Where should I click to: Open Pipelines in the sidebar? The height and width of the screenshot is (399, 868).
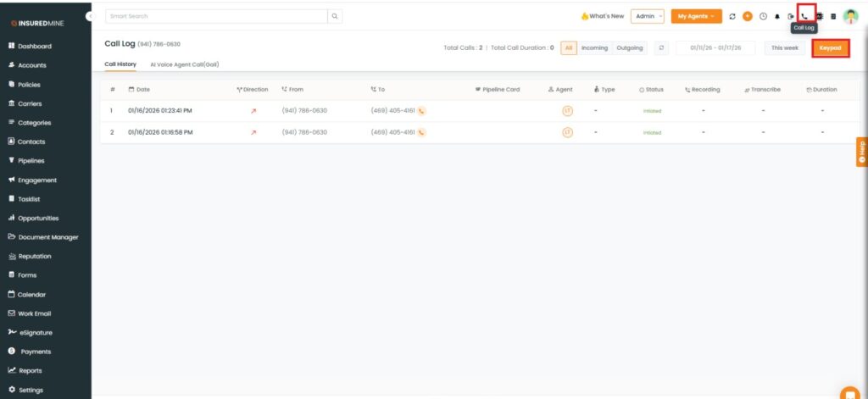(x=31, y=160)
